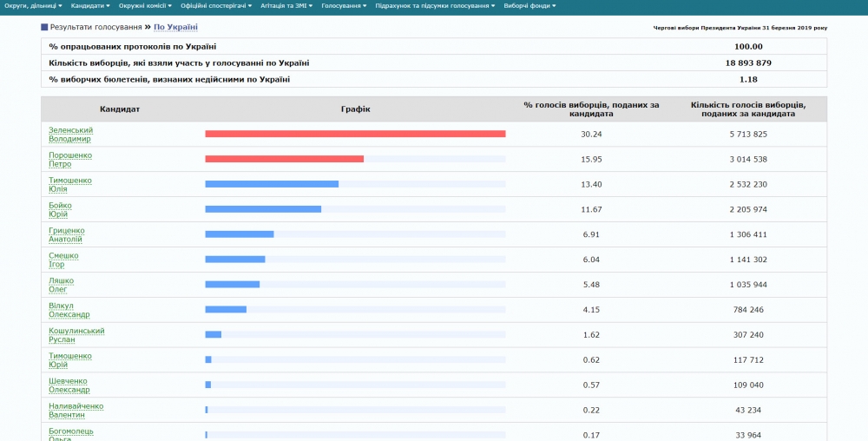Open candidate Порошенко Петро link
The image size is (868, 441).
coord(69,160)
